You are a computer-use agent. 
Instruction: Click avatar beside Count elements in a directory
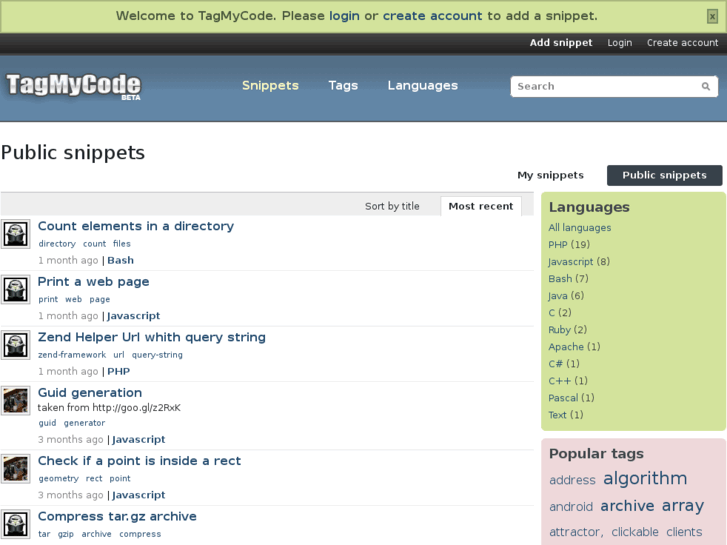[16, 234]
